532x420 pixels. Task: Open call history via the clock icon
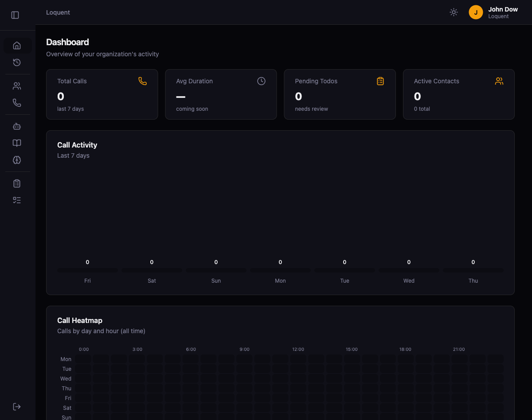[17, 62]
